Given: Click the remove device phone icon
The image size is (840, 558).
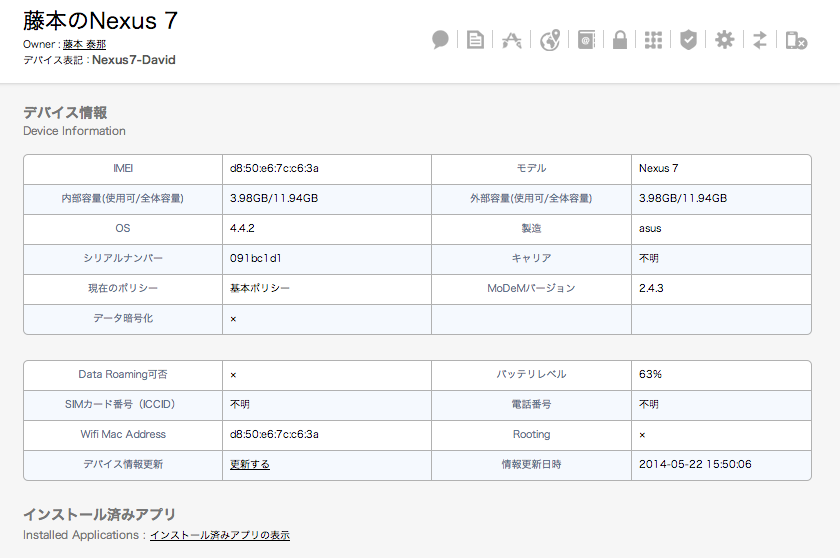Looking at the screenshot, I should 796,40.
